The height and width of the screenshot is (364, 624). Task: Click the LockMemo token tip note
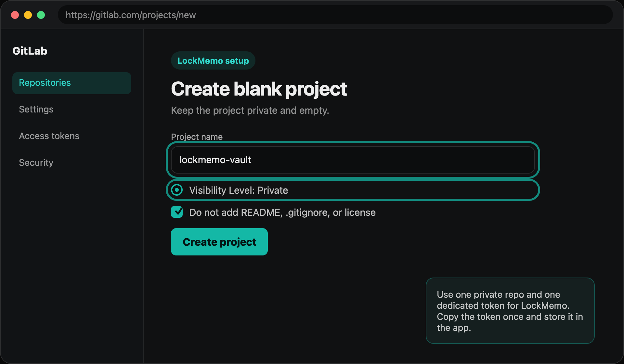tap(510, 311)
